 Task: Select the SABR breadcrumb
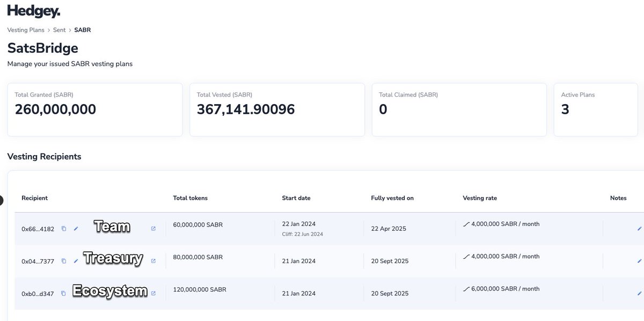coord(83,30)
